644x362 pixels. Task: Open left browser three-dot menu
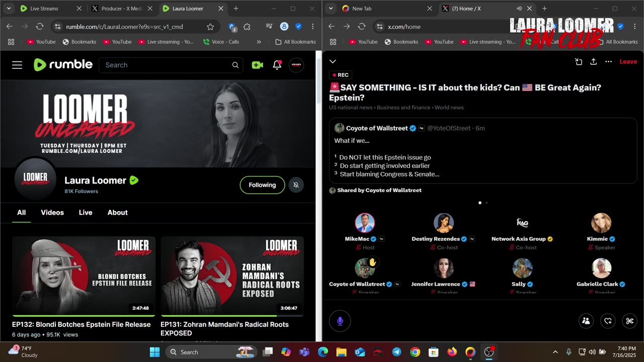click(313, 27)
